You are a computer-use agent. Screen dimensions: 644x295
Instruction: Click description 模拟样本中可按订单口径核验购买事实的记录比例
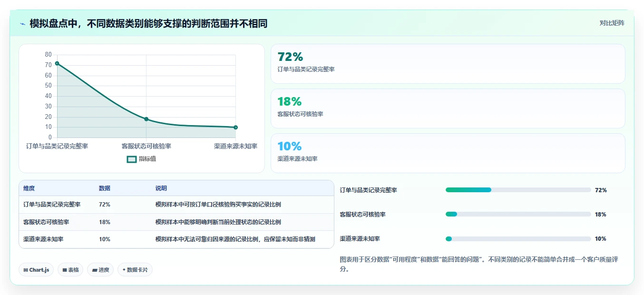pyautogui.click(x=218, y=205)
